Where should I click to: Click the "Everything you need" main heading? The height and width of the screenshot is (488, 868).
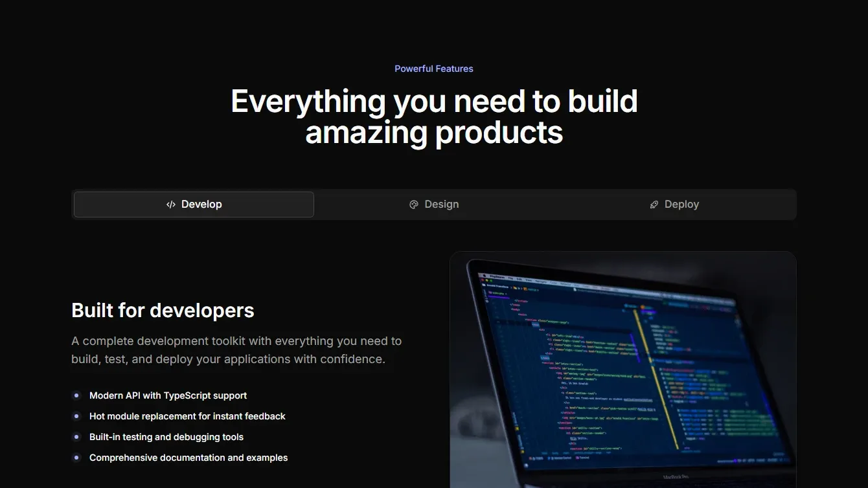pos(434,116)
